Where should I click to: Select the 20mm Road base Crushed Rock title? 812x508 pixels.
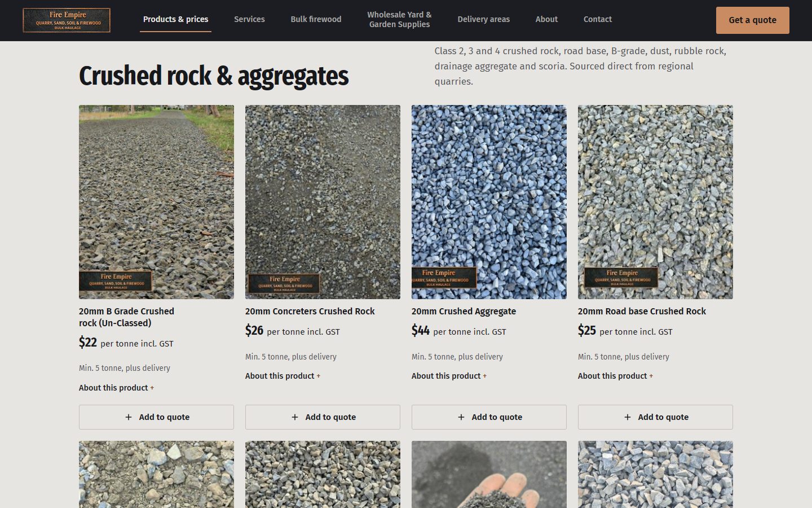coord(642,312)
